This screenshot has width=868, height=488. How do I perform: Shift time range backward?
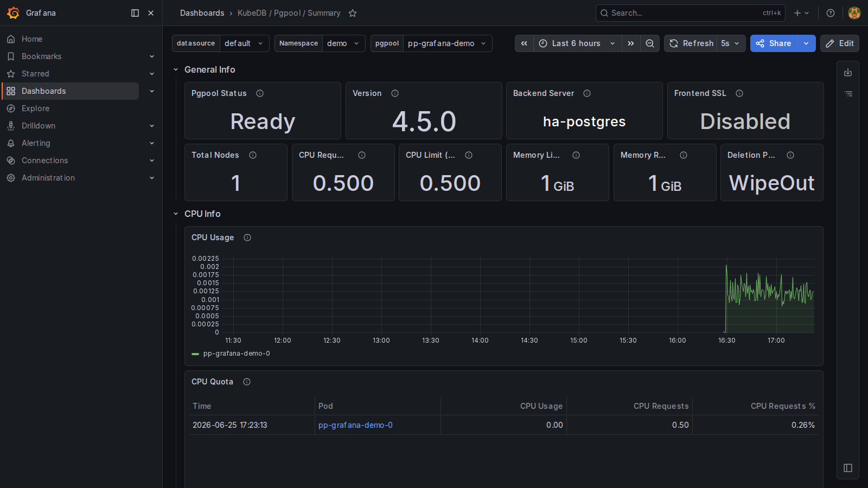pos(524,43)
